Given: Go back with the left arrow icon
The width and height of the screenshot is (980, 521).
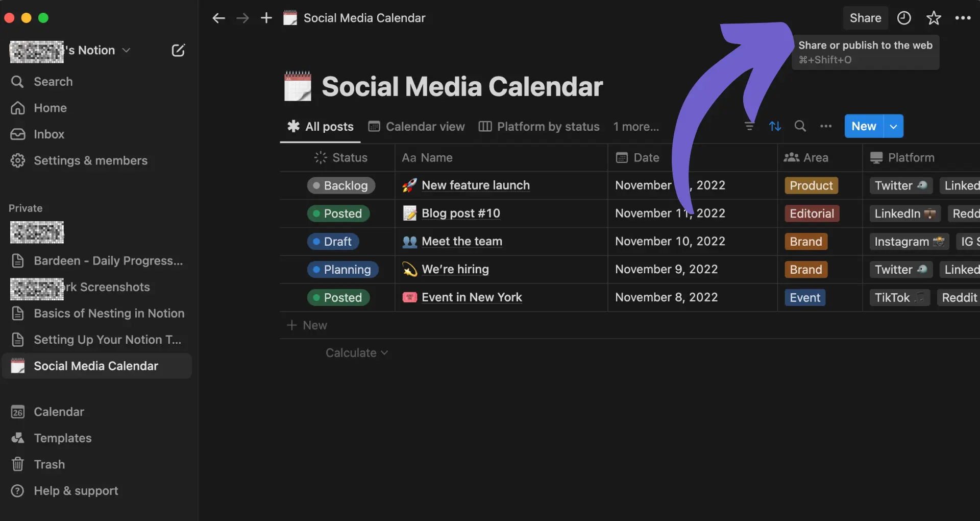Looking at the screenshot, I should pos(218,18).
